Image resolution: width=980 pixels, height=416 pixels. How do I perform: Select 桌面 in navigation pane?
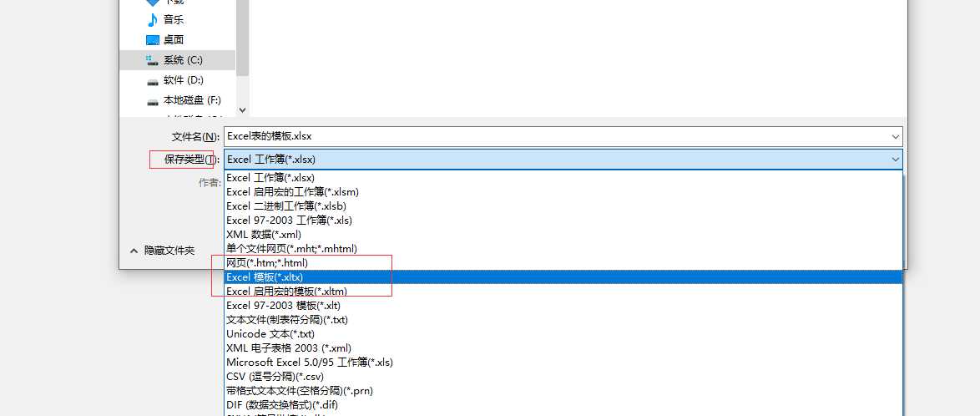coord(173,40)
